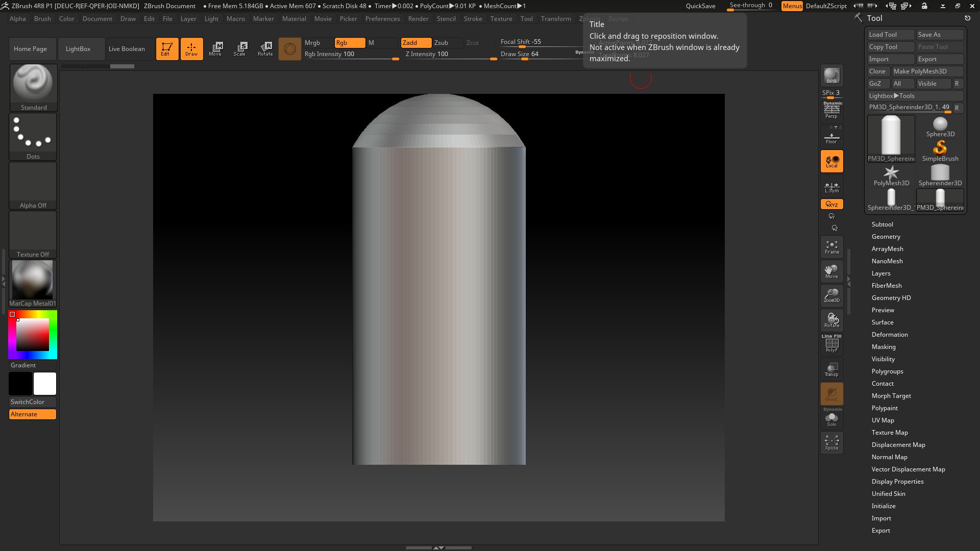980x551 pixels.
Task: Click the Gradient button
Action: pyautogui.click(x=33, y=365)
